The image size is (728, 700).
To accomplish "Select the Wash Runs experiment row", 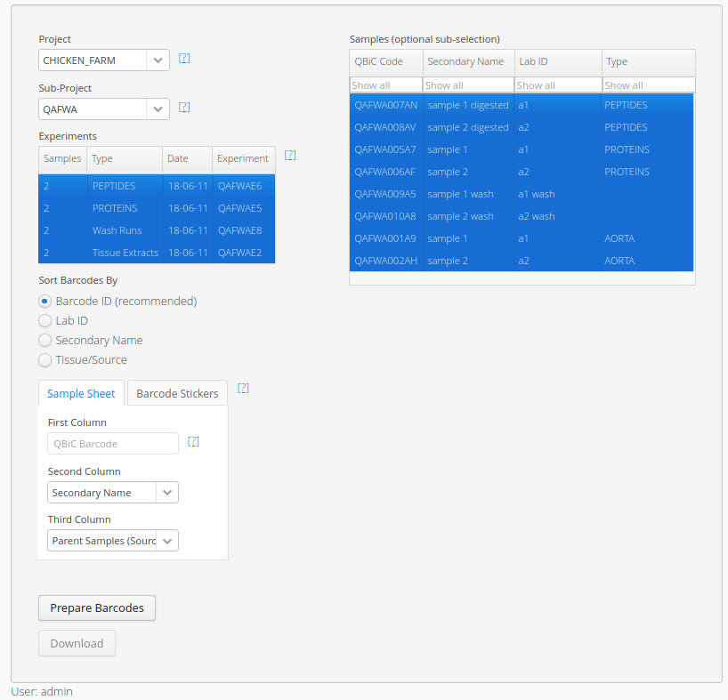I will [157, 230].
